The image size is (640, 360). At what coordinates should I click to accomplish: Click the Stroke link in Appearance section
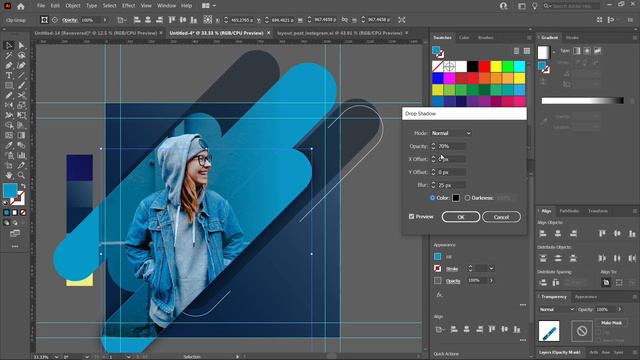[452, 269]
